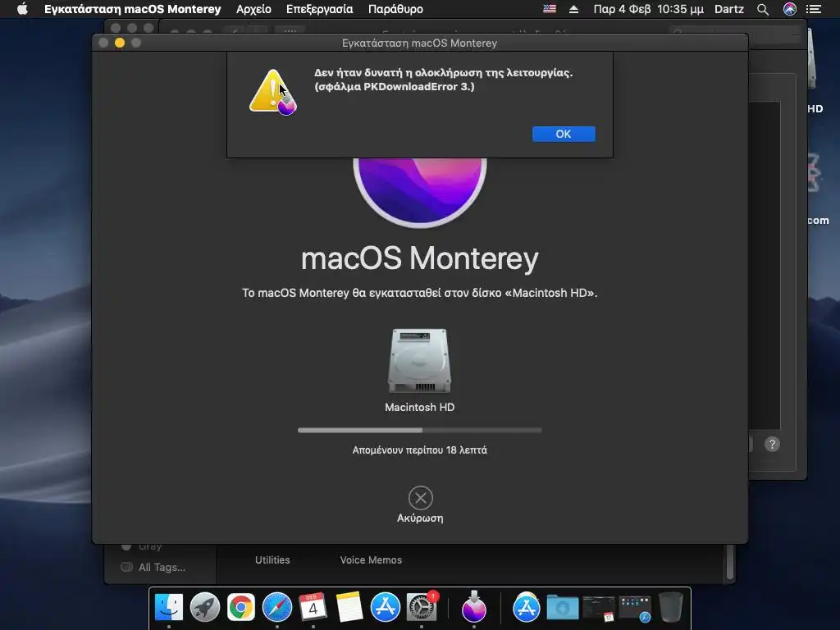This screenshot has height=630, width=840.
Task: Click OK in the error dialog
Action: [x=564, y=134]
